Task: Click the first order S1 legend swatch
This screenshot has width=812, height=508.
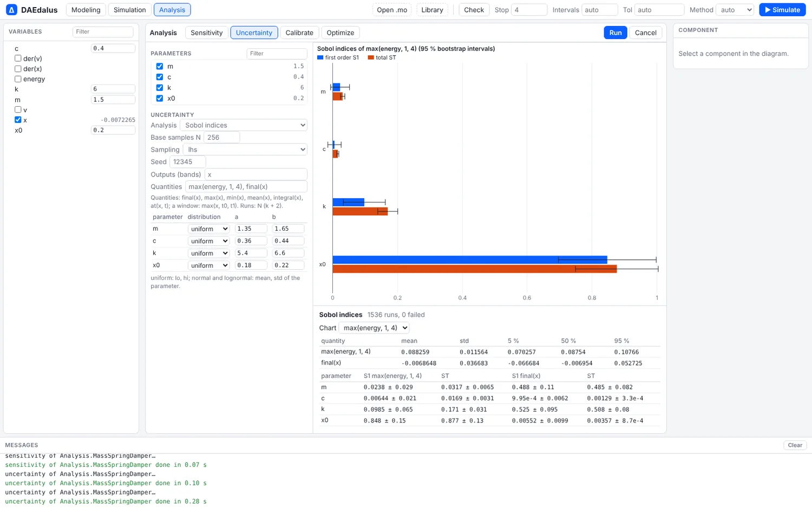Action: pyautogui.click(x=320, y=57)
